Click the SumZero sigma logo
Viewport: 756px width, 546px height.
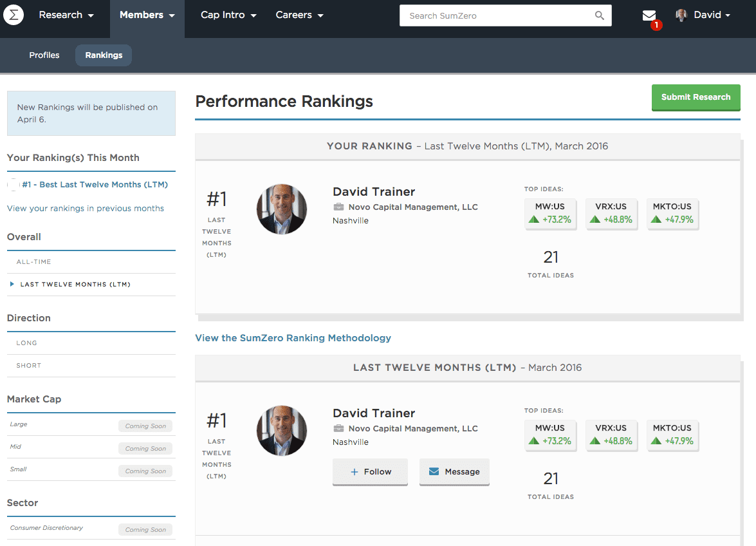pos(14,15)
